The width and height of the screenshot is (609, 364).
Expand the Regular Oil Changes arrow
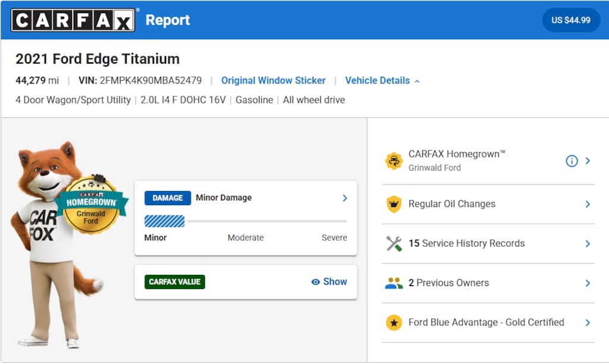[588, 205]
